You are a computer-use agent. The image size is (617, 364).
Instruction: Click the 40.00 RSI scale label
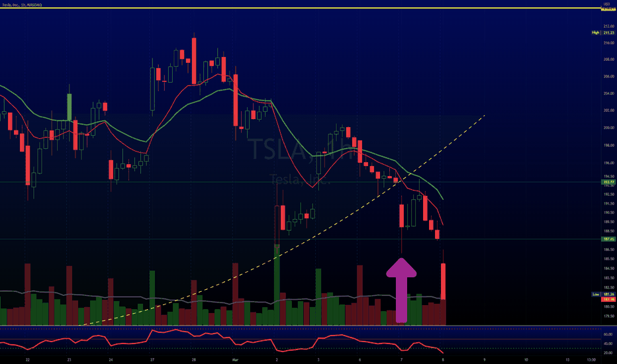click(608, 344)
